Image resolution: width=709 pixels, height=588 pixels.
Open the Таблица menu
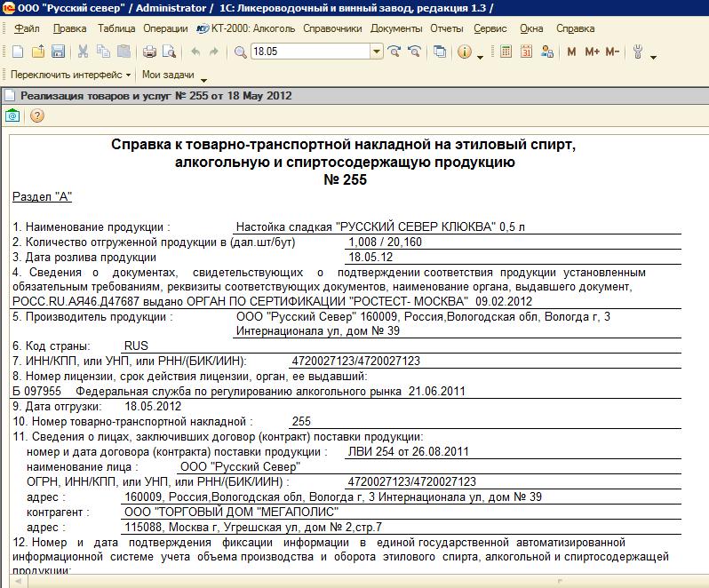(x=116, y=28)
